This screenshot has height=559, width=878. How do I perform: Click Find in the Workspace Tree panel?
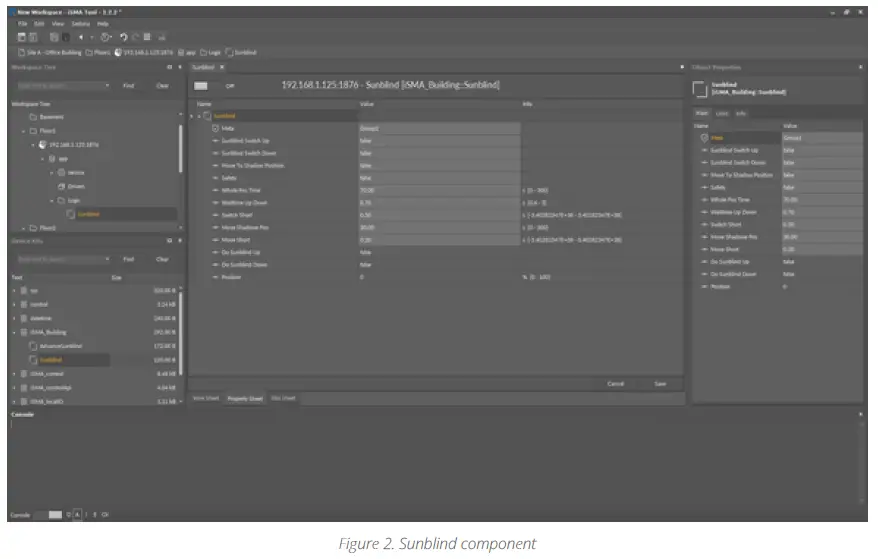point(129,86)
